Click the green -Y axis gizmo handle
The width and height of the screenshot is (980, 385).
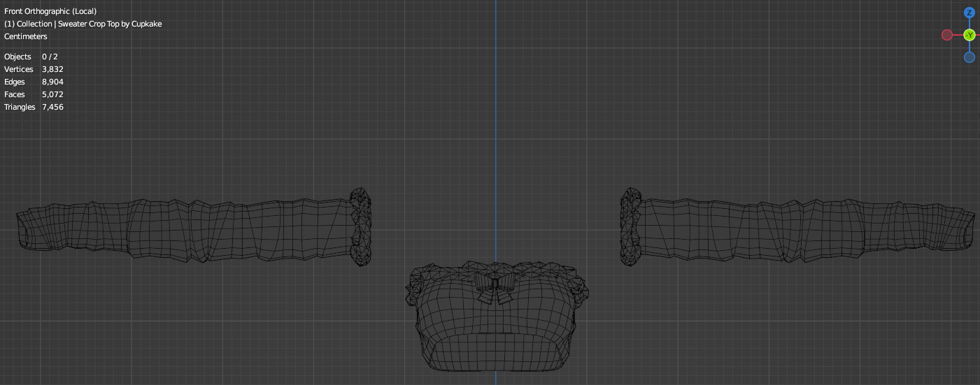(970, 35)
